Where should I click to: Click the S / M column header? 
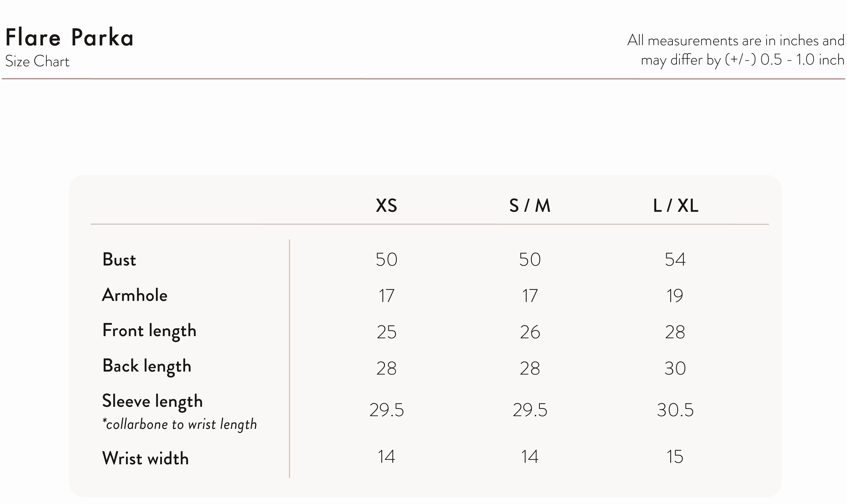pyautogui.click(x=530, y=205)
